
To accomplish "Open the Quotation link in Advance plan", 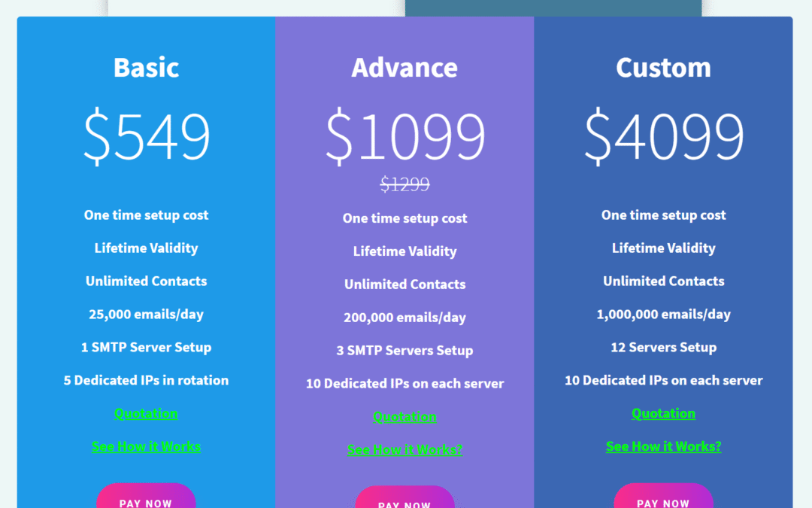I will pyautogui.click(x=404, y=416).
